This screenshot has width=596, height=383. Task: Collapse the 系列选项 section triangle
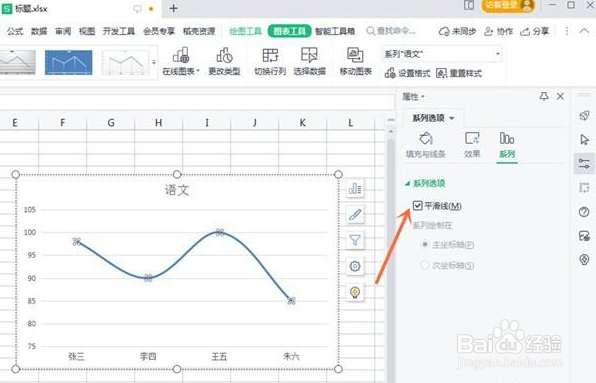(x=407, y=184)
